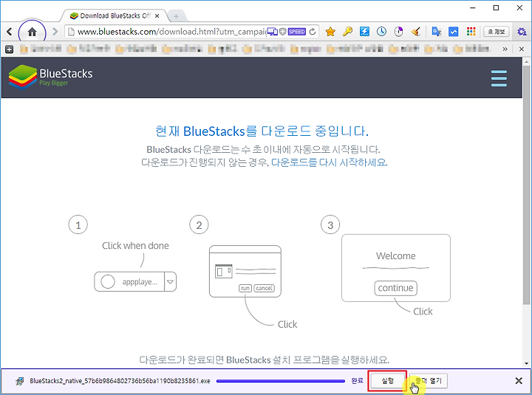The height and width of the screenshot is (395, 532).
Task: Click the 실행 run button
Action: pos(387,381)
